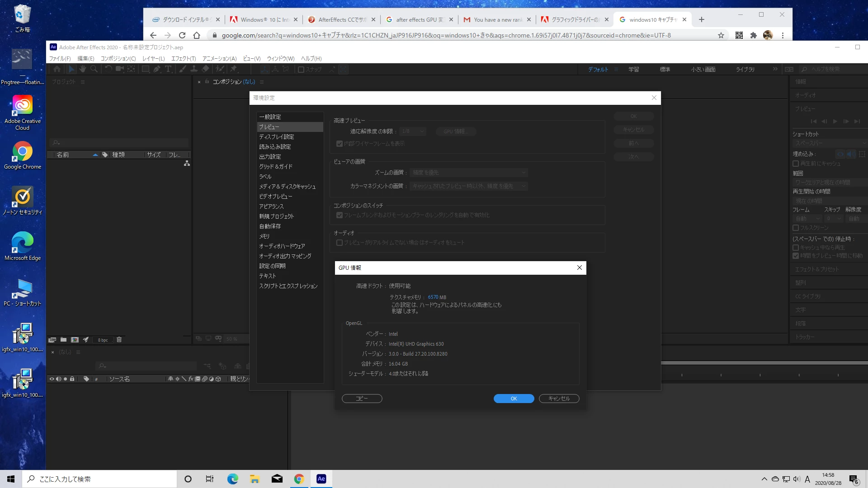Select the Zoom magnifier tool
The height and width of the screenshot is (488, 868).
pyautogui.click(x=94, y=69)
